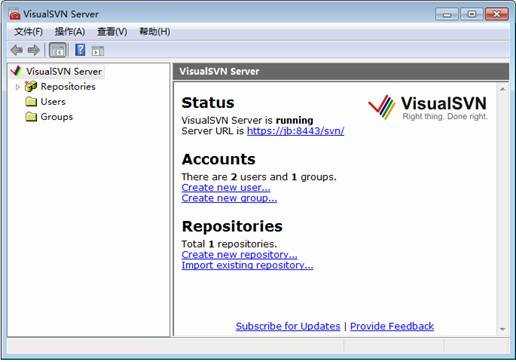This screenshot has height=362, width=516.
Task: Click the Users folder icon
Action: (31, 101)
